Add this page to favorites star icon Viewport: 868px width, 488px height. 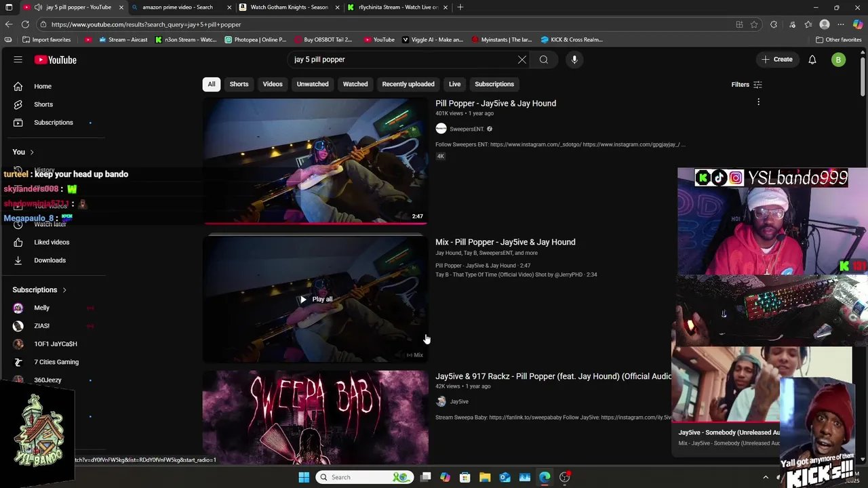click(x=754, y=24)
